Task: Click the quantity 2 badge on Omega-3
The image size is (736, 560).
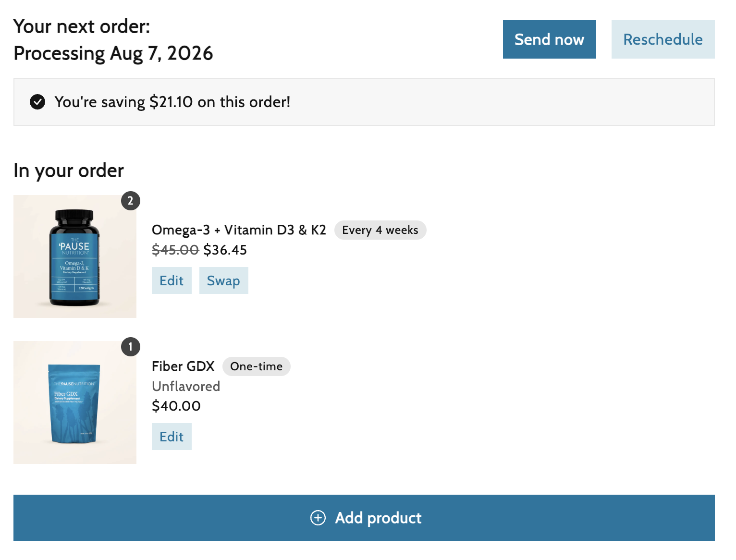Action: (x=130, y=201)
